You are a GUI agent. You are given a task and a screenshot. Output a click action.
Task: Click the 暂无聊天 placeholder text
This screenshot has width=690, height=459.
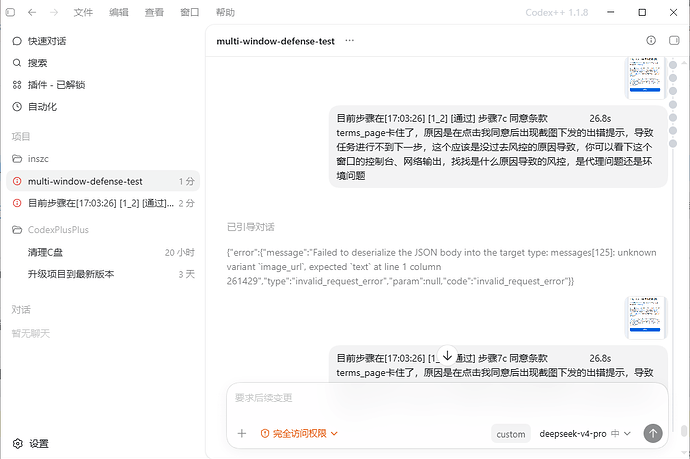click(x=31, y=333)
